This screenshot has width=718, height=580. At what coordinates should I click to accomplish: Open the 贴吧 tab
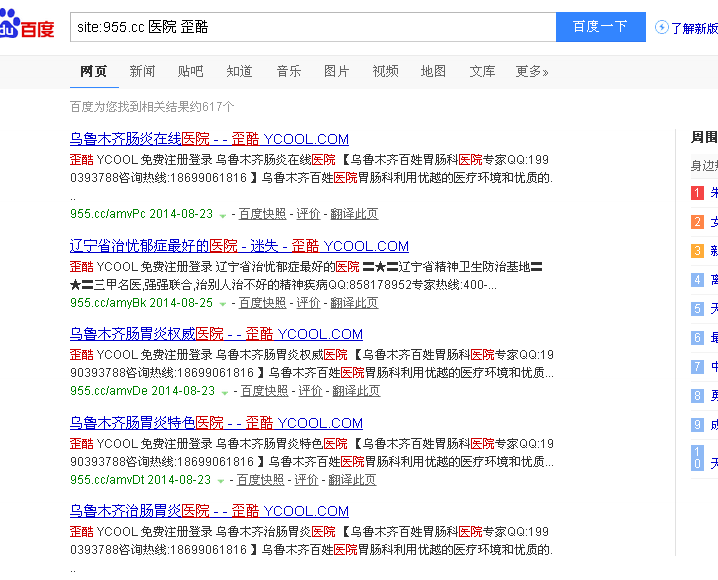point(190,71)
